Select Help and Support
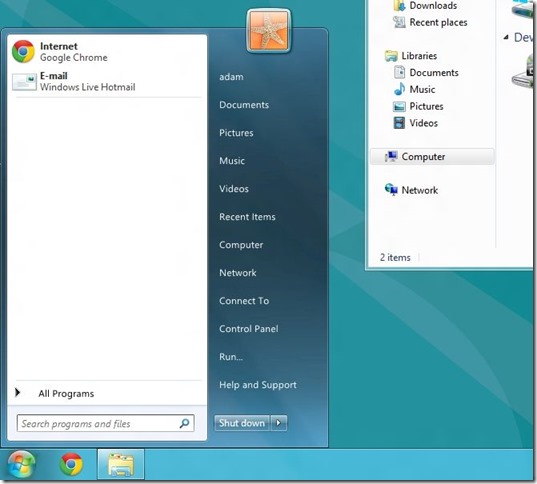537x484 pixels. [x=258, y=385]
